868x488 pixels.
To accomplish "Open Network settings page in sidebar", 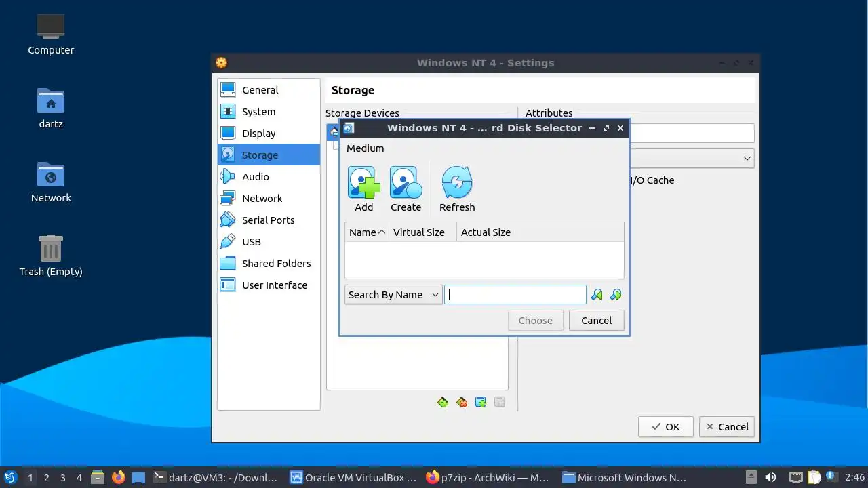I will point(269,199).
